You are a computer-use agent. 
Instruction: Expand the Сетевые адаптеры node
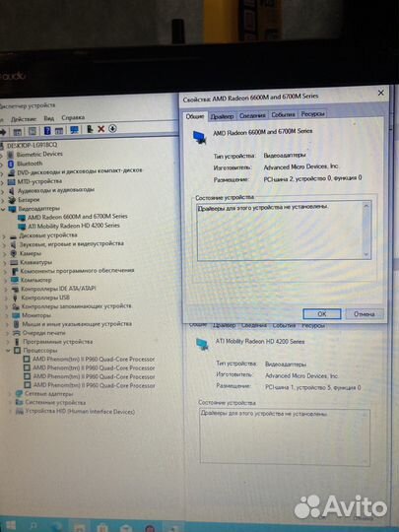[10, 394]
